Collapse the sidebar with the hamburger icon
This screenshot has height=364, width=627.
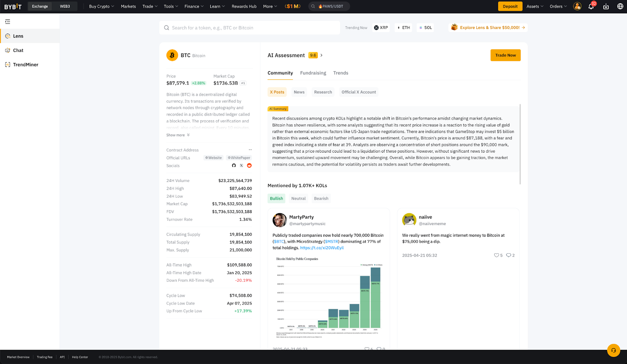pos(8,22)
